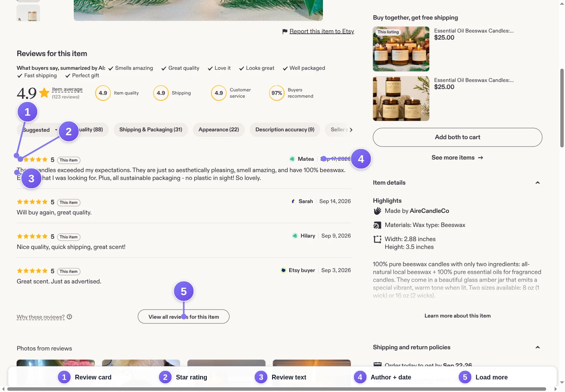The image size is (565, 392).
Task: Open the AireCandleCo shop link
Action: click(429, 211)
